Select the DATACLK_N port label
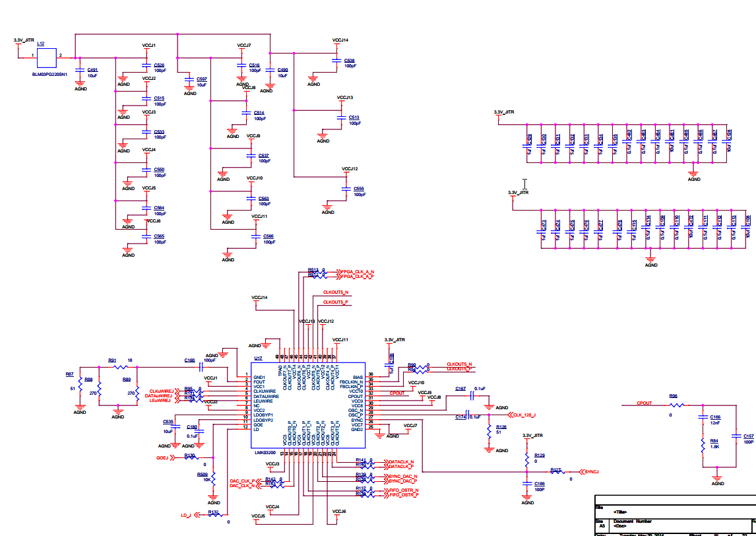Screen dimensions: 756x536 [401, 462]
